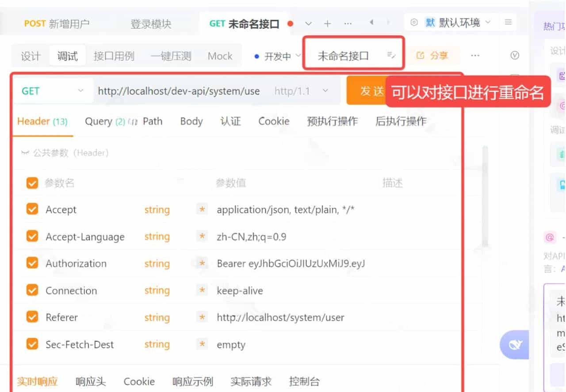This screenshot has height=392, width=566.
Task: Click the rename icon beside 未命名接口 field
Action: [x=391, y=55]
